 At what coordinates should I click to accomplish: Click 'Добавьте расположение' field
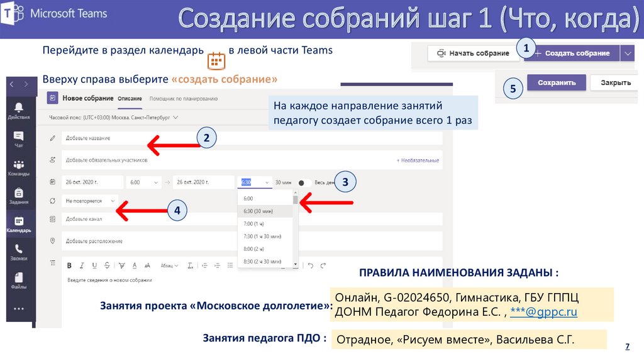pyautogui.click(x=252, y=241)
